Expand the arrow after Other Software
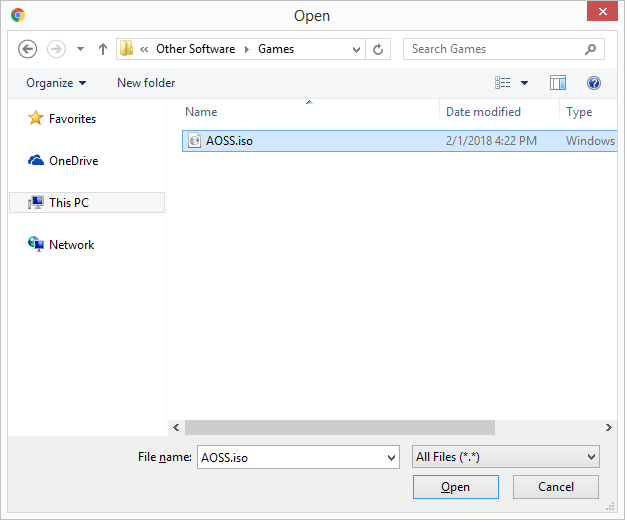 (x=247, y=49)
